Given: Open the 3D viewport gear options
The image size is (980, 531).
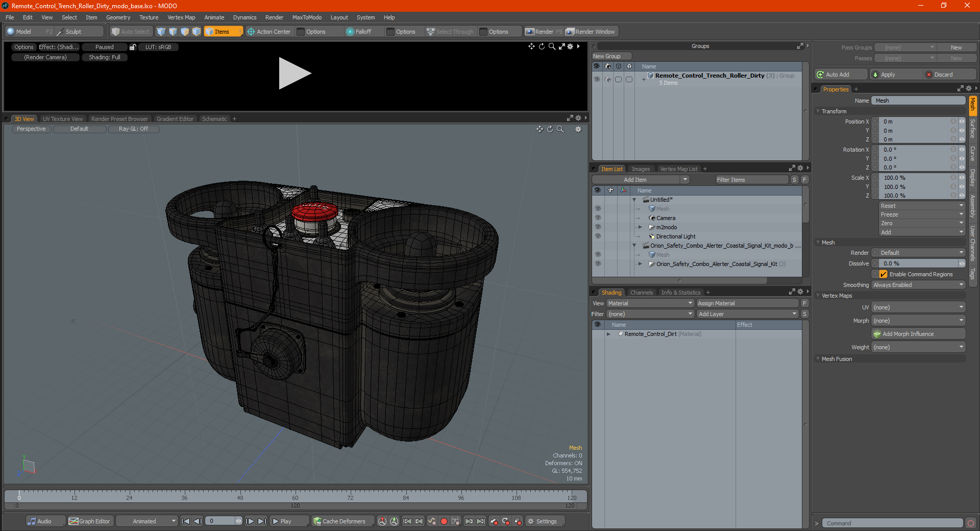Looking at the screenshot, I should coord(578,129).
